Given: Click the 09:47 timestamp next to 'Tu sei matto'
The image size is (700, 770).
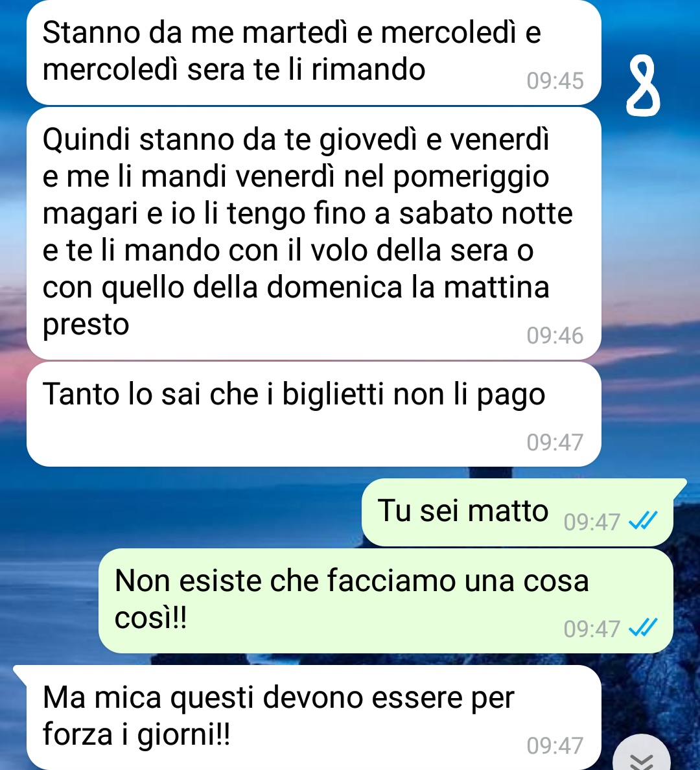Looking at the screenshot, I should pyautogui.click(x=592, y=522).
